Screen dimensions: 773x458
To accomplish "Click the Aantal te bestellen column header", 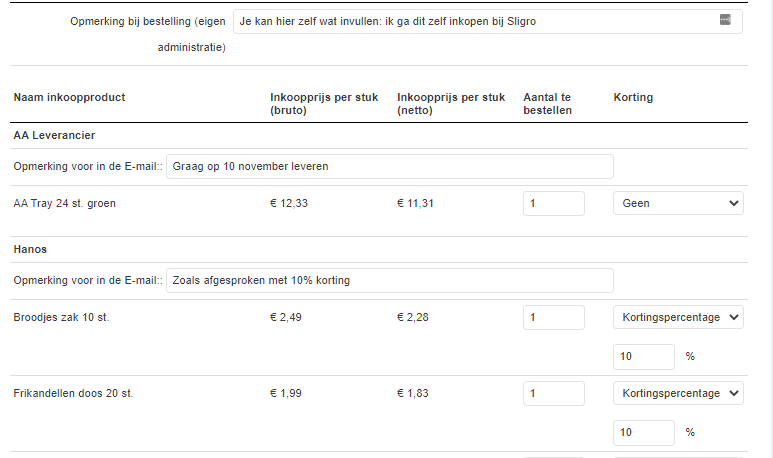I will [547, 104].
